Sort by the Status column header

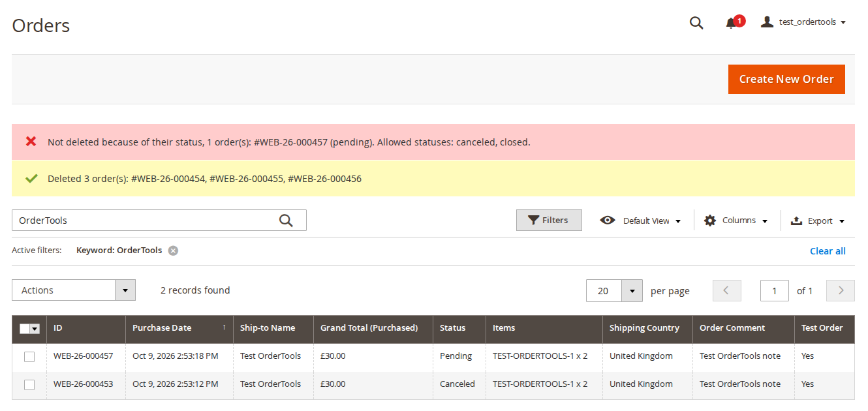pos(459,329)
